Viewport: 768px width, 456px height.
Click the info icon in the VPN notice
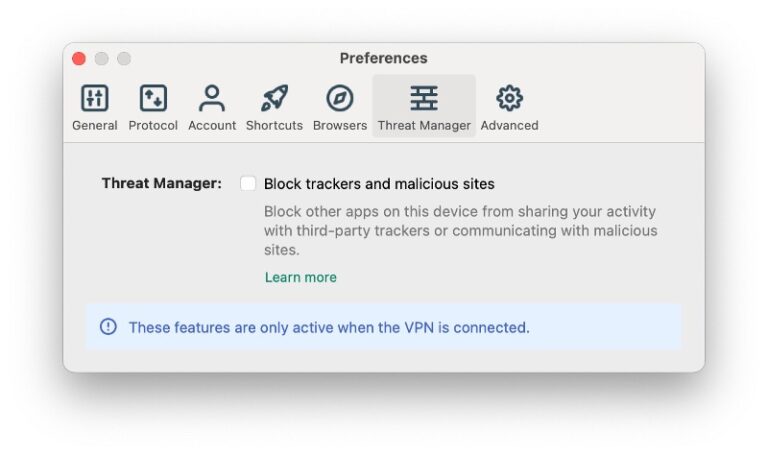coord(108,327)
